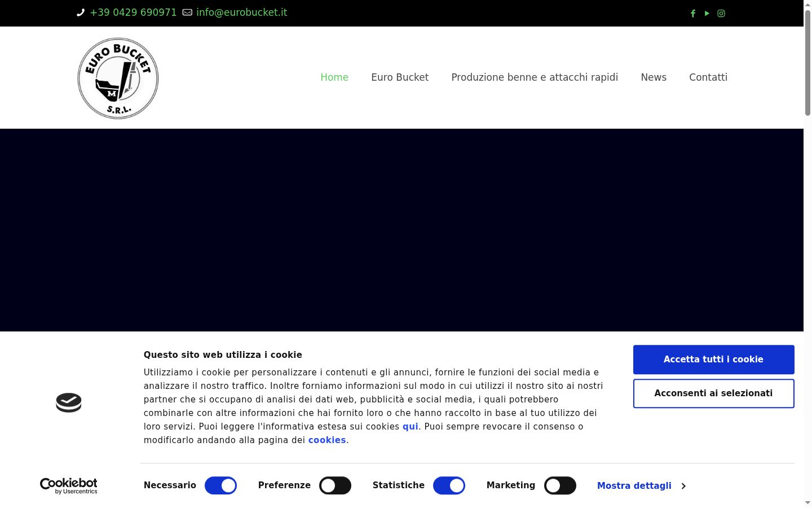The width and height of the screenshot is (812, 508).
Task: Open the Euro Bucket menu item
Action: pos(400,77)
